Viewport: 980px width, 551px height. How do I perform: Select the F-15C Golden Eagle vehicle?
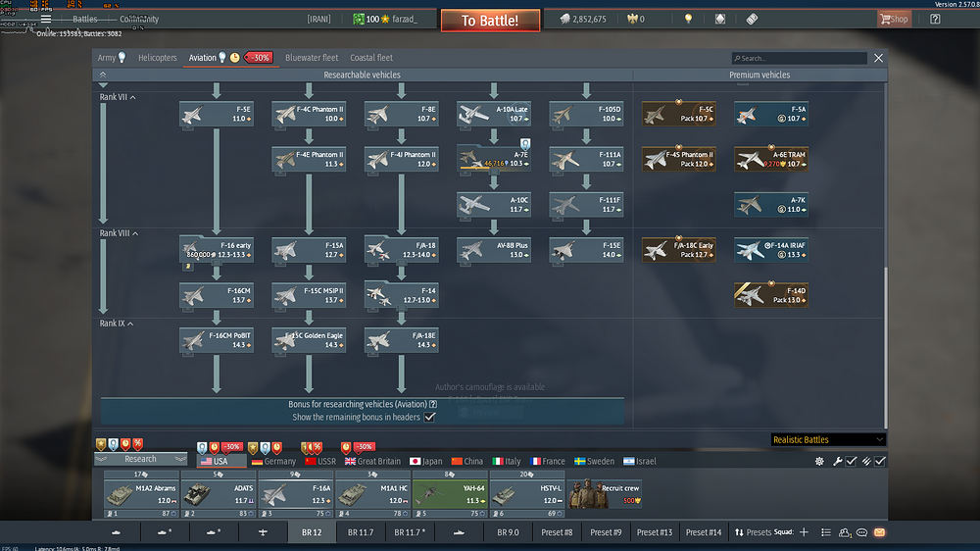309,340
